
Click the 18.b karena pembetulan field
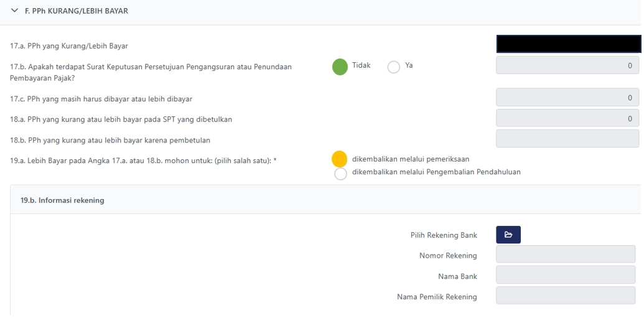tap(567, 139)
